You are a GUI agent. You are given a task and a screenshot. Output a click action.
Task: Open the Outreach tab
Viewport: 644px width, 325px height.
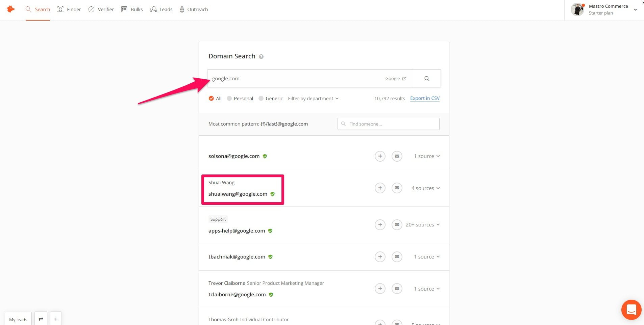tap(194, 9)
